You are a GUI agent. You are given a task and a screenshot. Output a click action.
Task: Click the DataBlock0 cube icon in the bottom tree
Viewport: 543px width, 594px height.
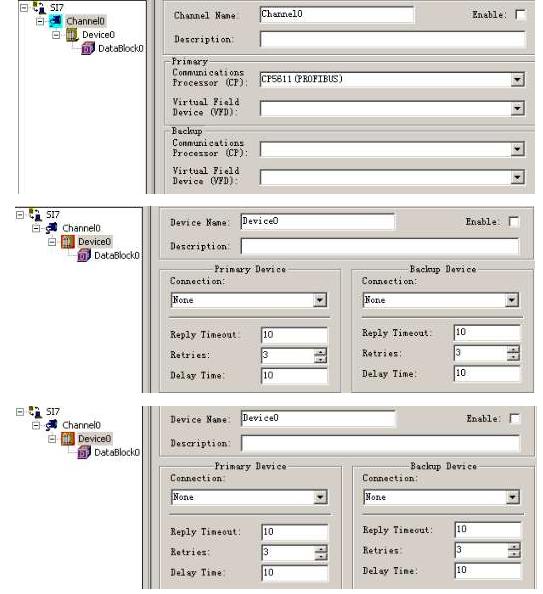tap(84, 452)
